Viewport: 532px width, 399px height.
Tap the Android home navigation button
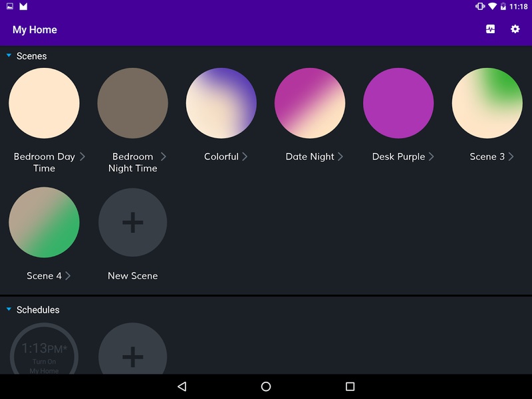[266, 386]
